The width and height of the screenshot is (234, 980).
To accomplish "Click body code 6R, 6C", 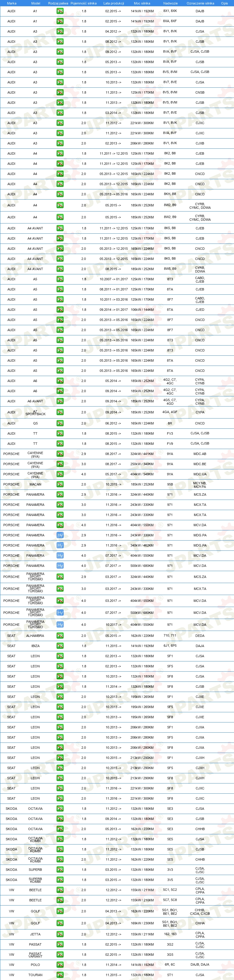I will pos(170,964).
